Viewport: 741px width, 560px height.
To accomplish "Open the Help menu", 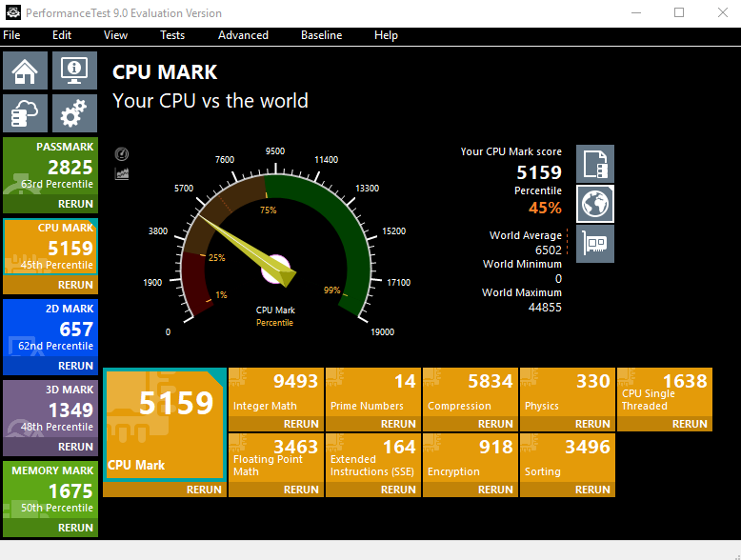I will 386,35.
